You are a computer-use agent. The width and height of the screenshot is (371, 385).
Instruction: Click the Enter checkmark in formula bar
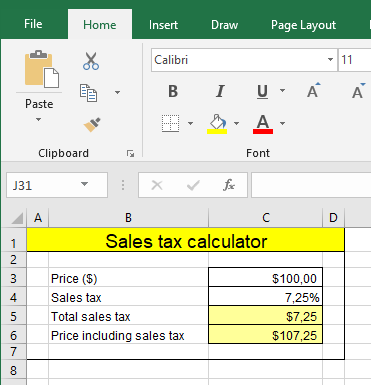point(193,185)
